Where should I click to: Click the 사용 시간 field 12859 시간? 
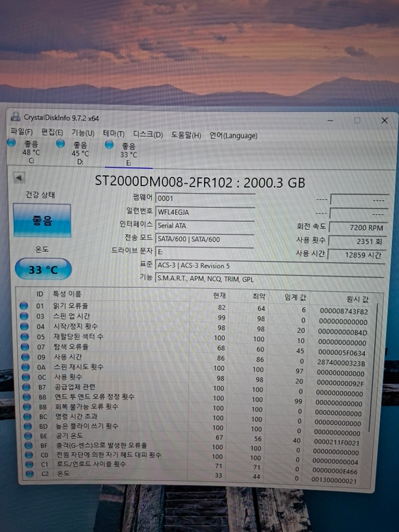(356, 255)
